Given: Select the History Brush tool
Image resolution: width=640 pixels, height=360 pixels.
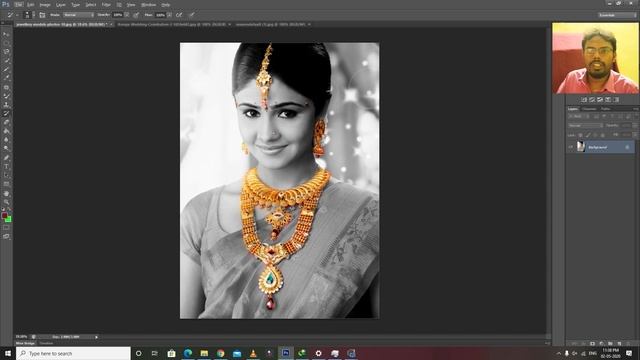Looking at the screenshot, I should (x=6, y=113).
